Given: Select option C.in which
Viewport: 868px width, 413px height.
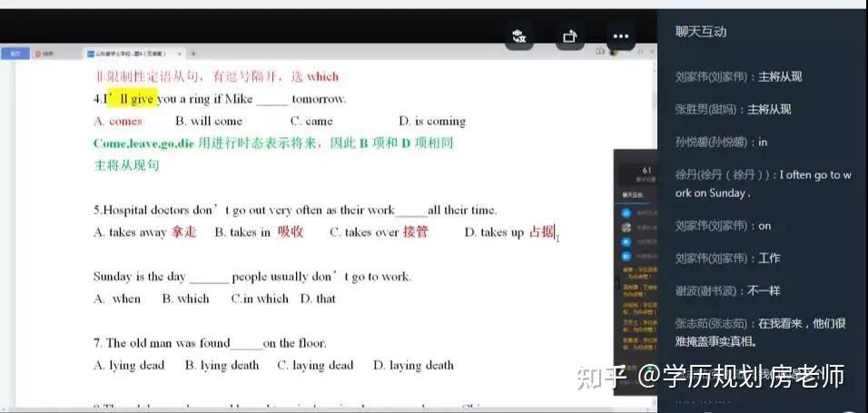Looking at the screenshot, I should tap(260, 299).
